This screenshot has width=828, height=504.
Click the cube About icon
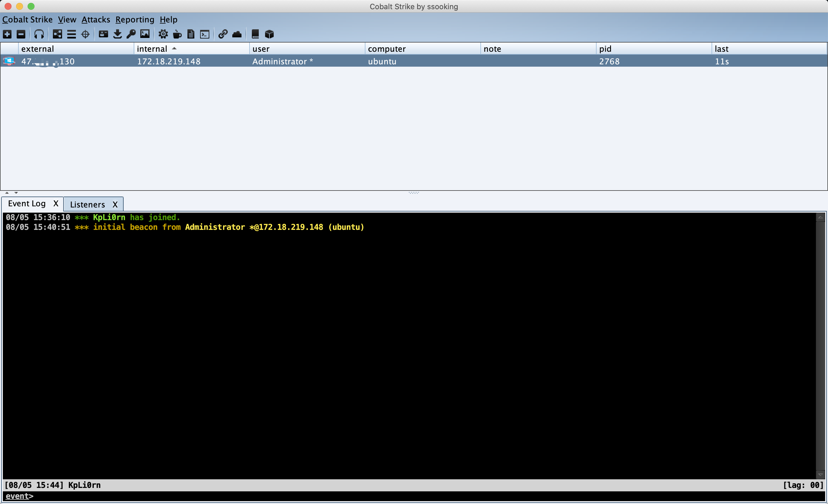point(269,34)
